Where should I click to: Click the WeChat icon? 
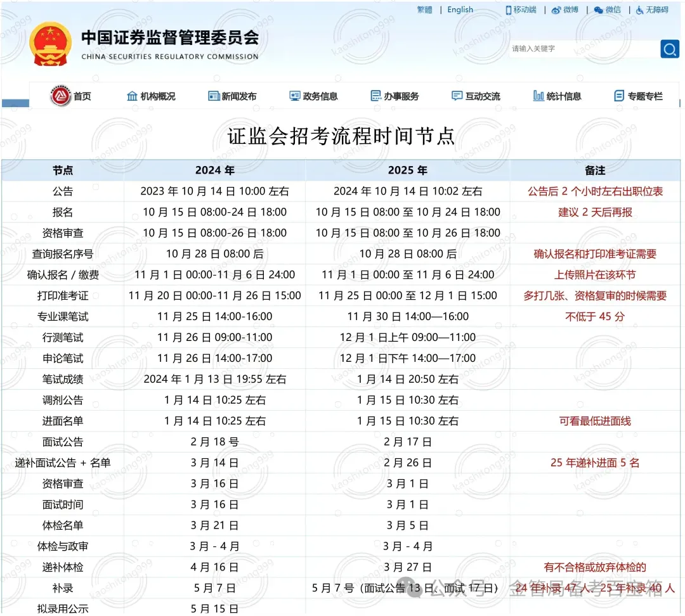point(599,10)
